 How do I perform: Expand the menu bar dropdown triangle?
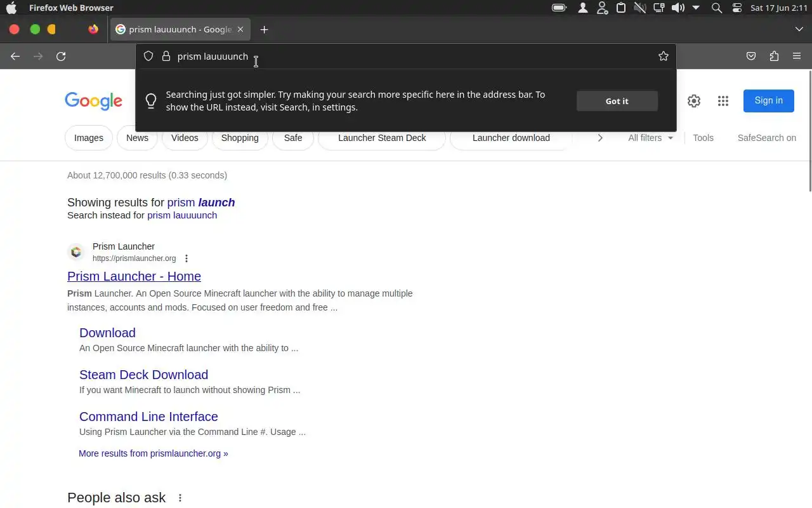pos(696,8)
